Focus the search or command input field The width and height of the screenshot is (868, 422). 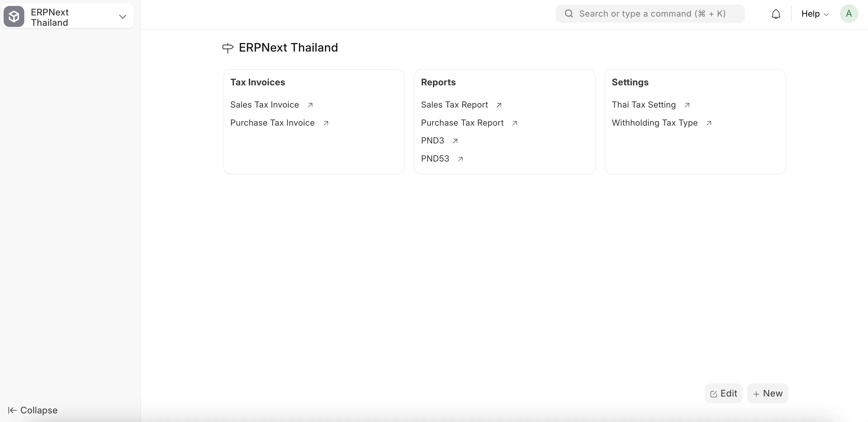pos(650,14)
